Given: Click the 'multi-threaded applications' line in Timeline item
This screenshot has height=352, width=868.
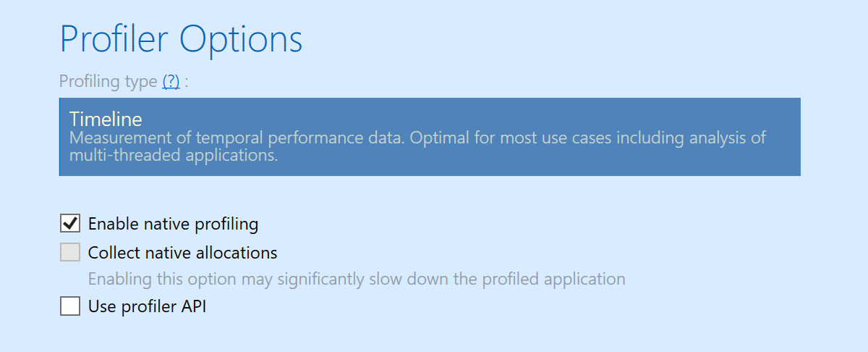Looking at the screenshot, I should point(174,155).
